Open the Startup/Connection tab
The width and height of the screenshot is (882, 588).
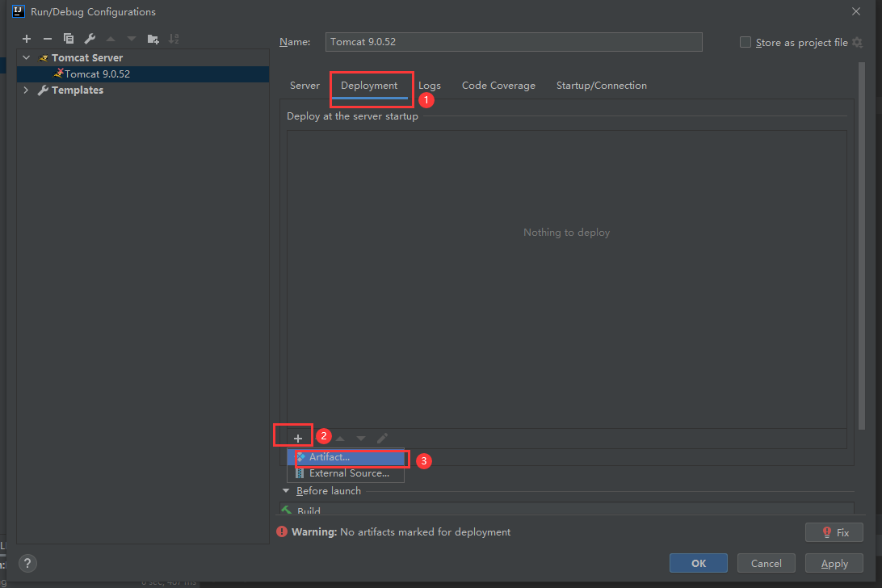[x=601, y=86]
